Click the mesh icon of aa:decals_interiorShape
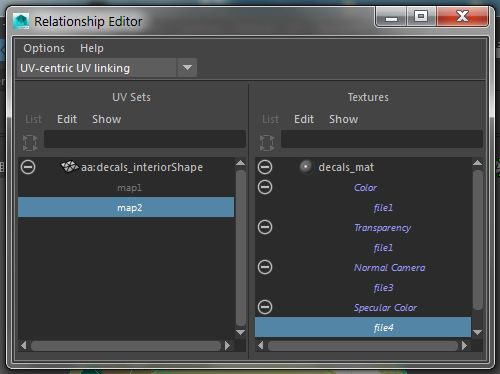This screenshot has height=374, width=500. pos(70,166)
